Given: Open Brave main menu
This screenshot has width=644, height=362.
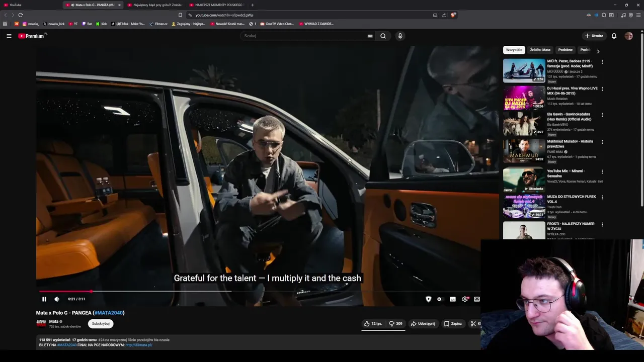Looking at the screenshot, I should click(638, 15).
